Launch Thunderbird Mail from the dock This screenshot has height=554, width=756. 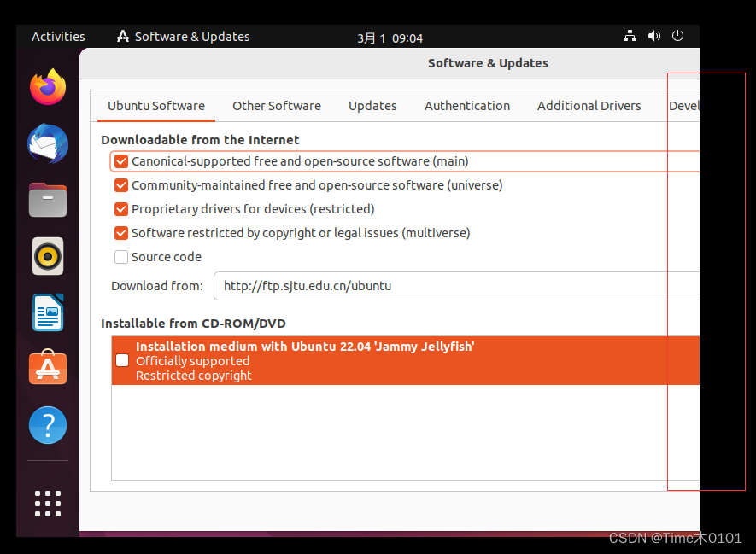tap(48, 143)
